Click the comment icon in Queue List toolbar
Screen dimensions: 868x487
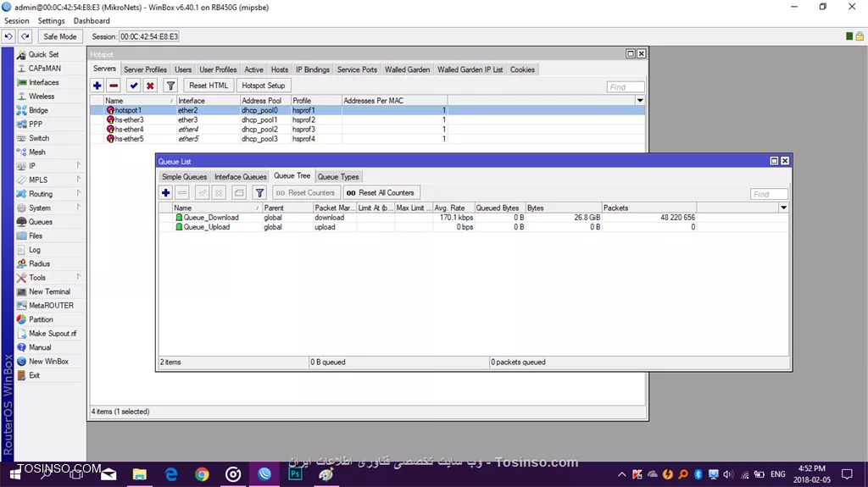(238, 192)
